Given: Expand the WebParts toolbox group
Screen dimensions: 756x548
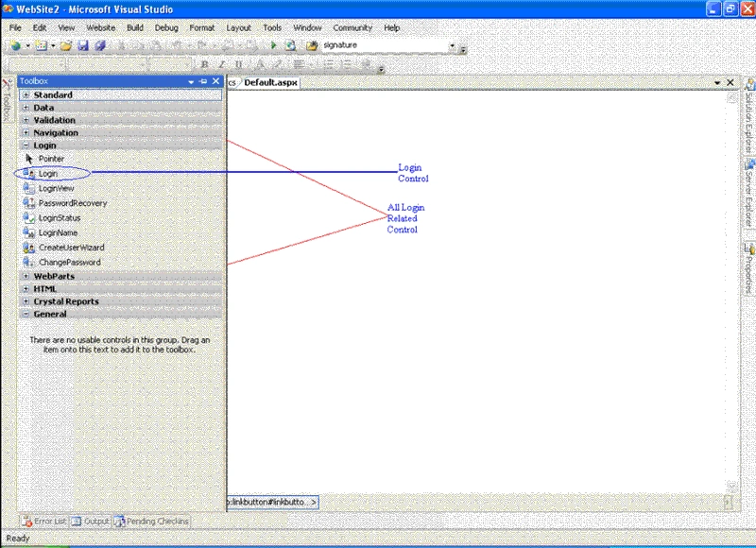Looking at the screenshot, I should (26, 277).
